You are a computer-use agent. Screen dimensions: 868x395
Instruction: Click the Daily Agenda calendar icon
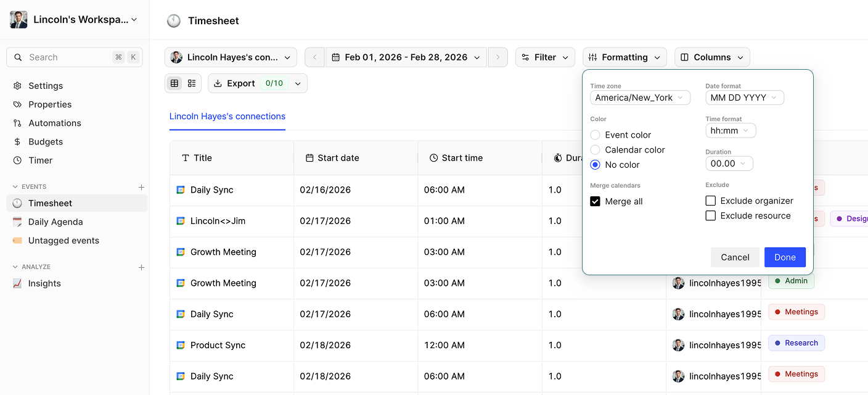[x=17, y=222]
